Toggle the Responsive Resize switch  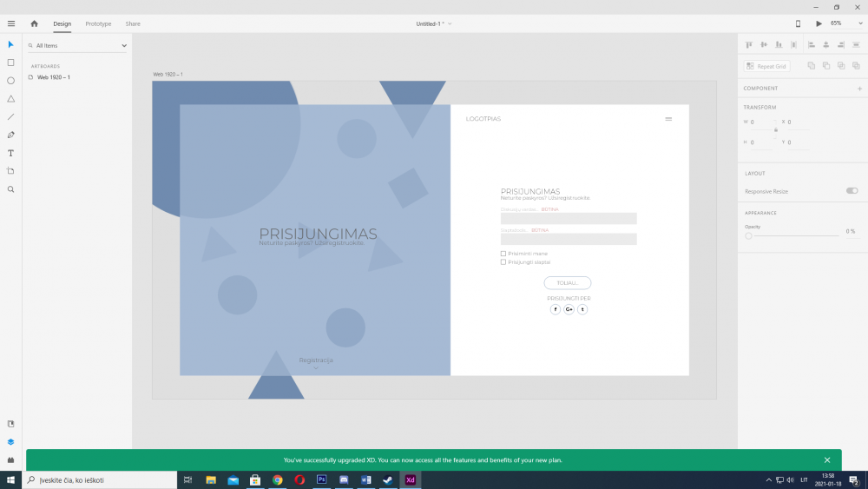(x=852, y=191)
